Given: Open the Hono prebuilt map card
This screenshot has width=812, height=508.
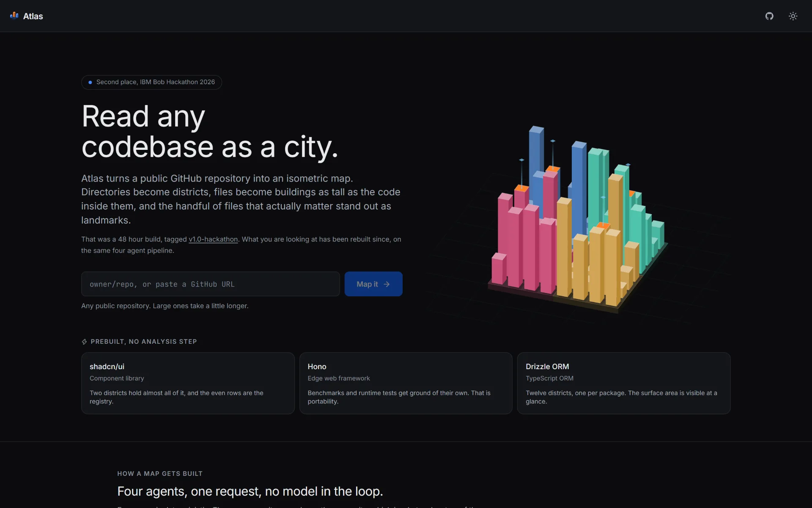Looking at the screenshot, I should 406,383.
